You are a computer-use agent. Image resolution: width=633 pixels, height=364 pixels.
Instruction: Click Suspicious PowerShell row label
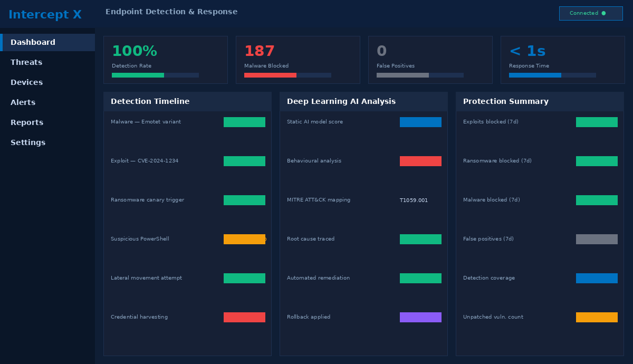[140, 239]
